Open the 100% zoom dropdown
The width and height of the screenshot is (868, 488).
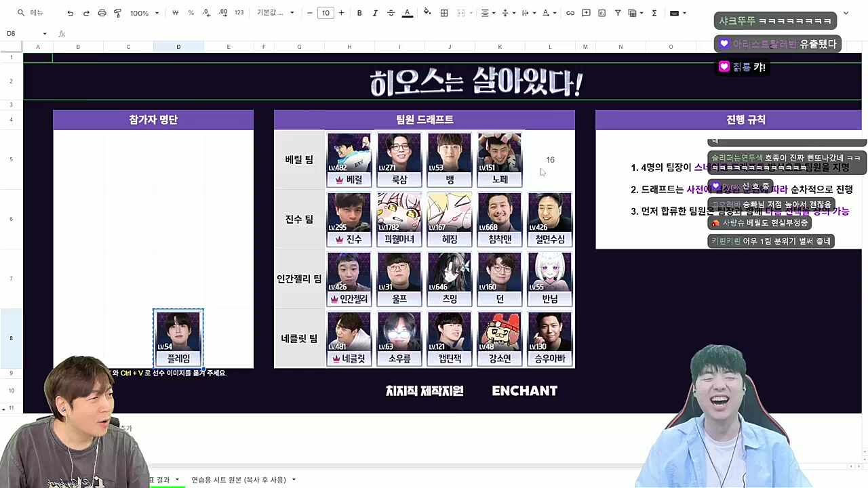(144, 13)
